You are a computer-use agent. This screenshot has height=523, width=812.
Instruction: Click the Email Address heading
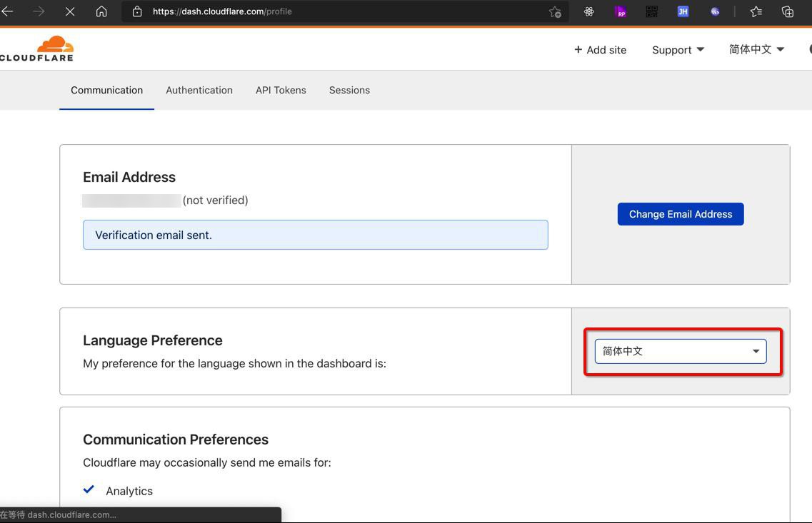129,177
